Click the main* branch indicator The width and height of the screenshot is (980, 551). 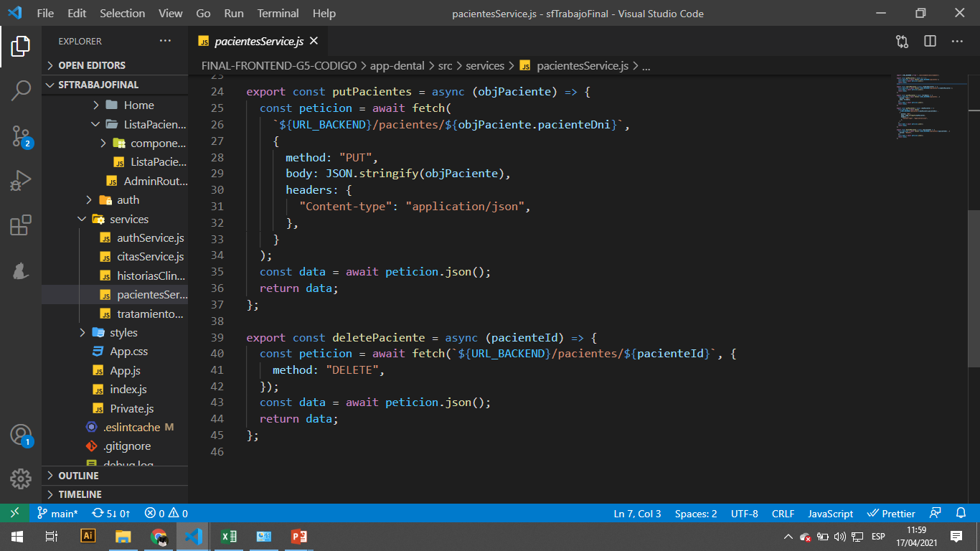(57, 513)
